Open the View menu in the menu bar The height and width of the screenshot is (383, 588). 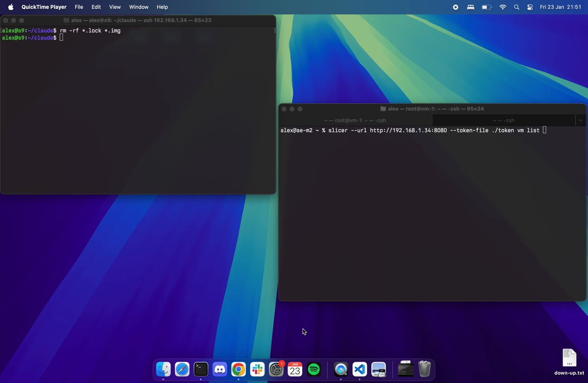pyautogui.click(x=115, y=7)
